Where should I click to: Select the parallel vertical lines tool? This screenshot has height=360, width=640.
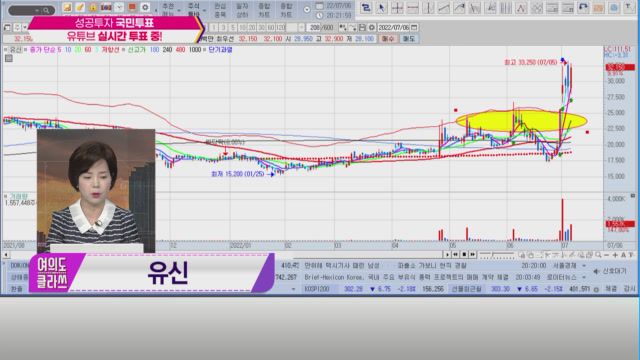[x=506, y=8]
